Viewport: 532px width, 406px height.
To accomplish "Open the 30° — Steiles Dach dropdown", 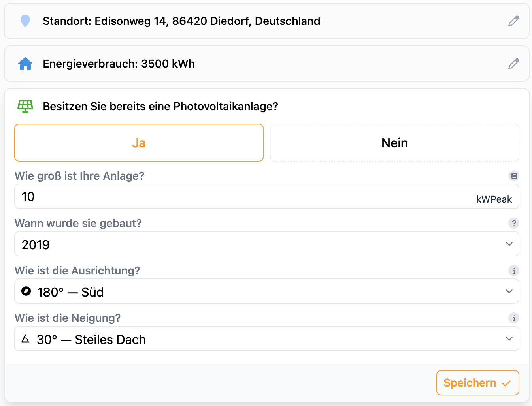I will tap(266, 339).
